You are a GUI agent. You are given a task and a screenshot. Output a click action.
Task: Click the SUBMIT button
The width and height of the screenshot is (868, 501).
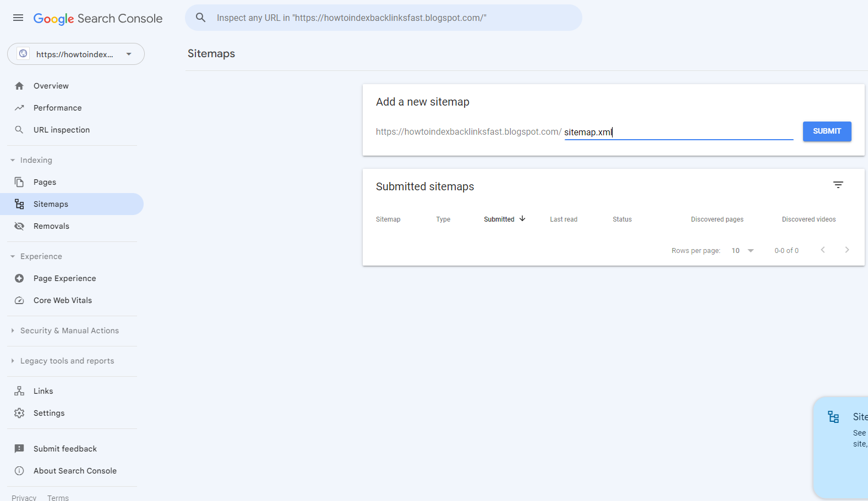pos(827,131)
